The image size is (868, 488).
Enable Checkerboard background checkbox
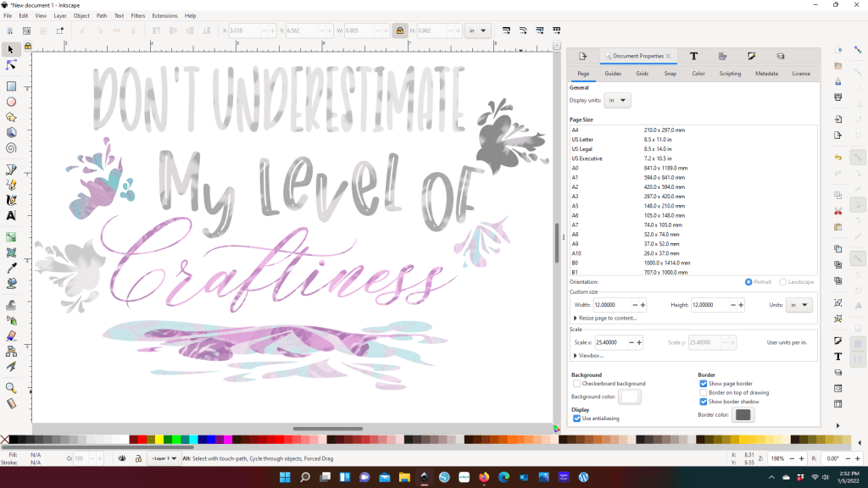[x=577, y=384]
